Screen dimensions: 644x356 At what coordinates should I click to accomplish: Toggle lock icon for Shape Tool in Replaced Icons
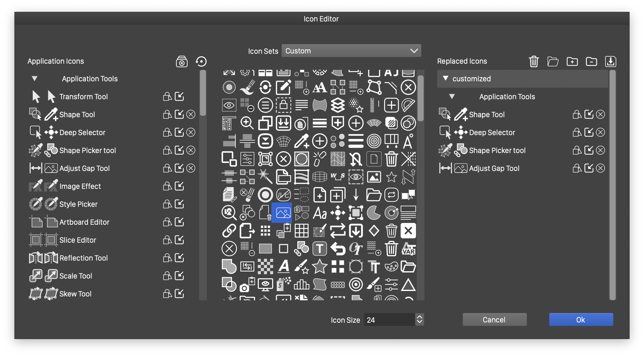[577, 114]
